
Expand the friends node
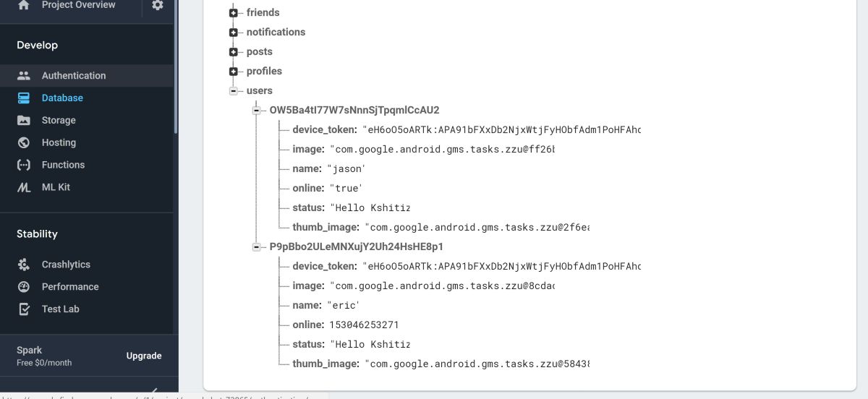[233, 13]
